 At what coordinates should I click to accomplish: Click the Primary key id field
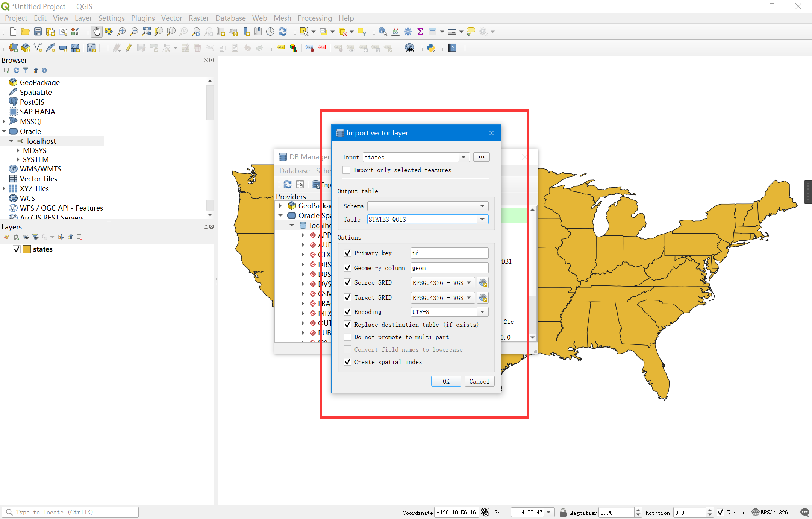450,253
